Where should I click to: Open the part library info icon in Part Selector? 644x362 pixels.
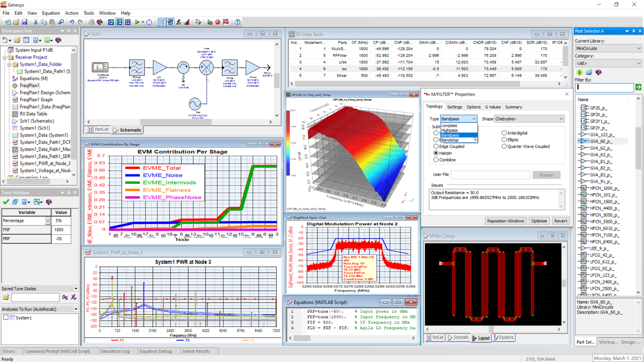point(579,72)
